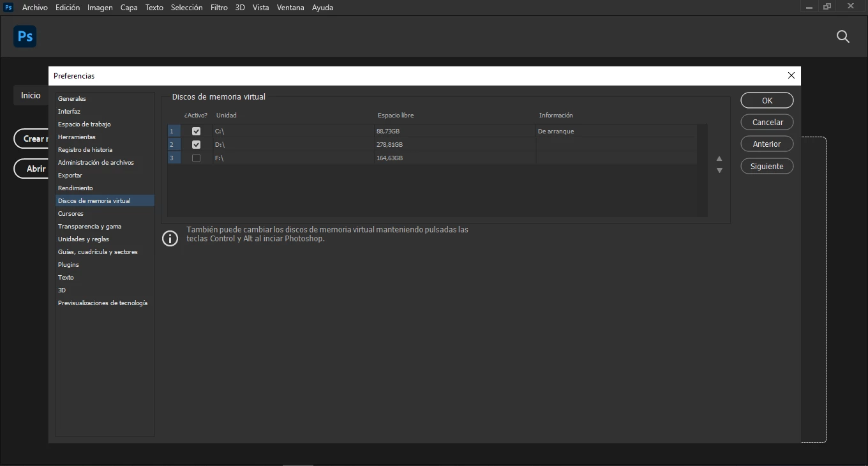Click the Abrir button behind the dialog

click(x=31, y=169)
